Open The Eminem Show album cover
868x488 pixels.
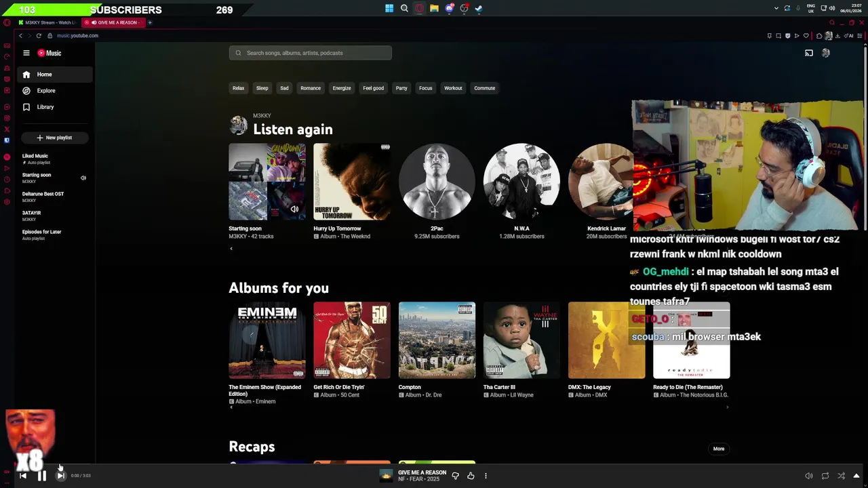pos(267,340)
